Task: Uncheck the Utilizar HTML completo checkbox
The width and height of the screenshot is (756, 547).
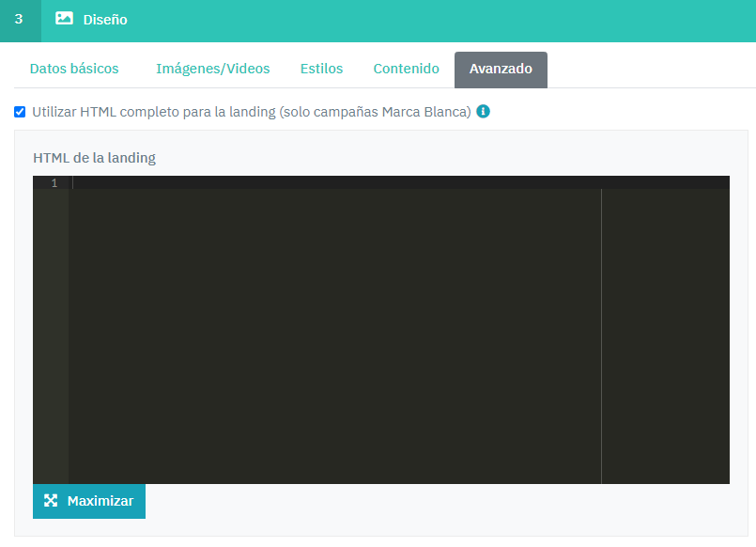Action: pos(20,112)
